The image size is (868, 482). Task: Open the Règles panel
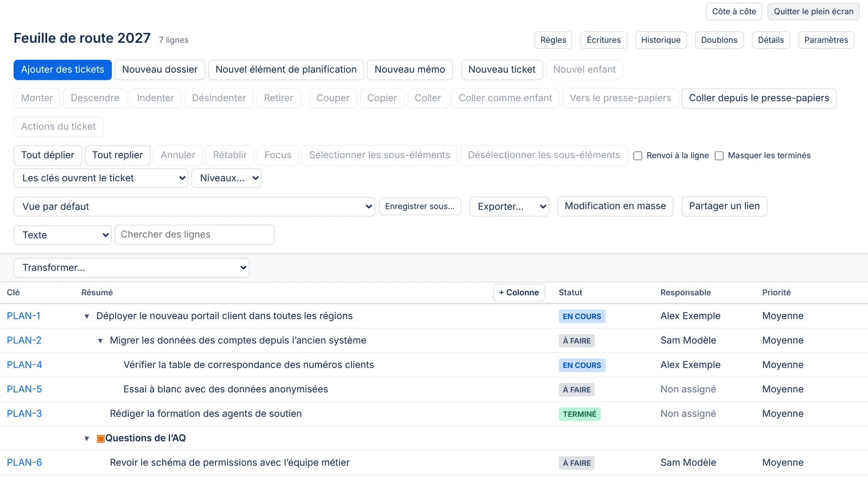pos(553,40)
